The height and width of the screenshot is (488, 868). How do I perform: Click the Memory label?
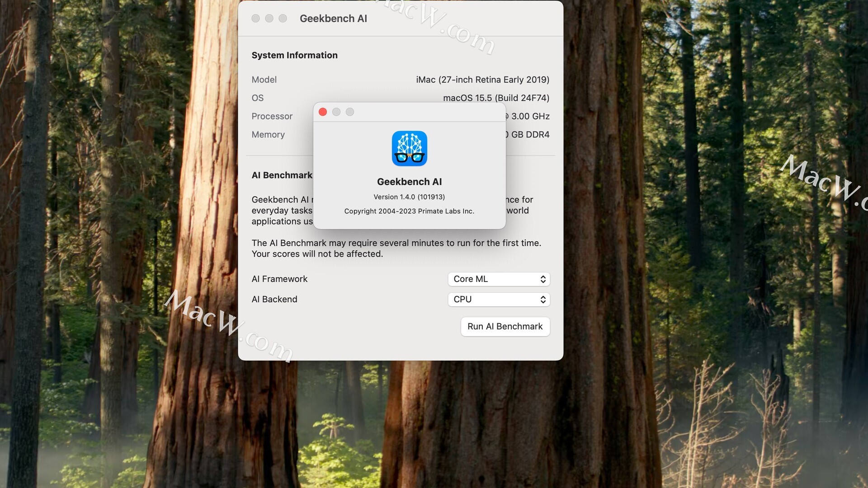pyautogui.click(x=268, y=135)
